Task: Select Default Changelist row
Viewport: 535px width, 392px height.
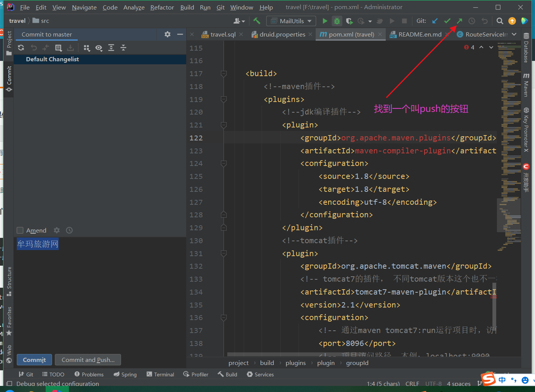Action: click(100, 59)
